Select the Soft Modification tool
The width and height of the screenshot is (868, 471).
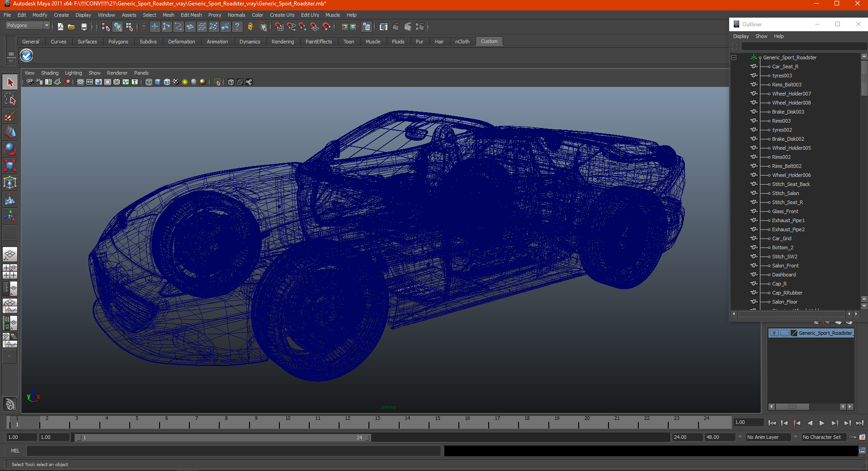pos(10,199)
